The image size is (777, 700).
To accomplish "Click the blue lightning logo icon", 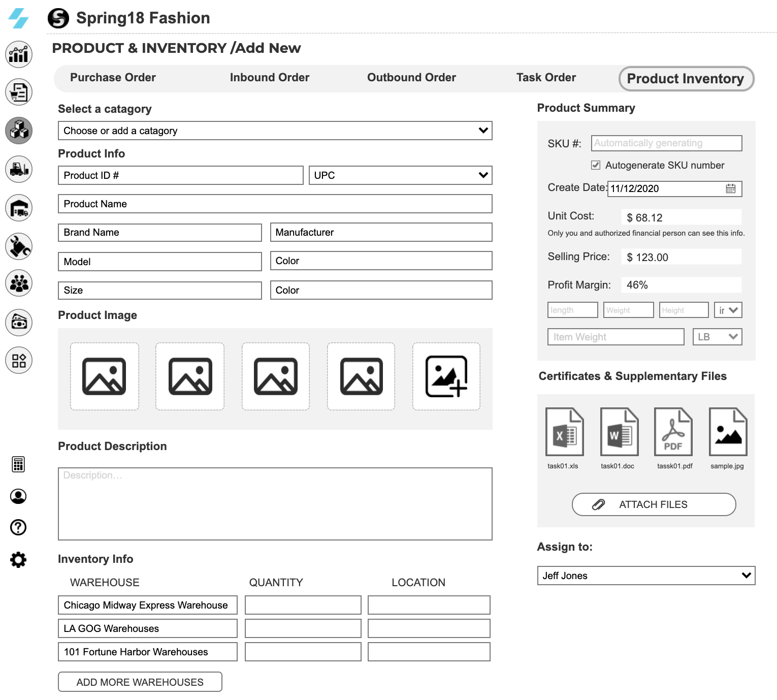I will click(x=19, y=18).
